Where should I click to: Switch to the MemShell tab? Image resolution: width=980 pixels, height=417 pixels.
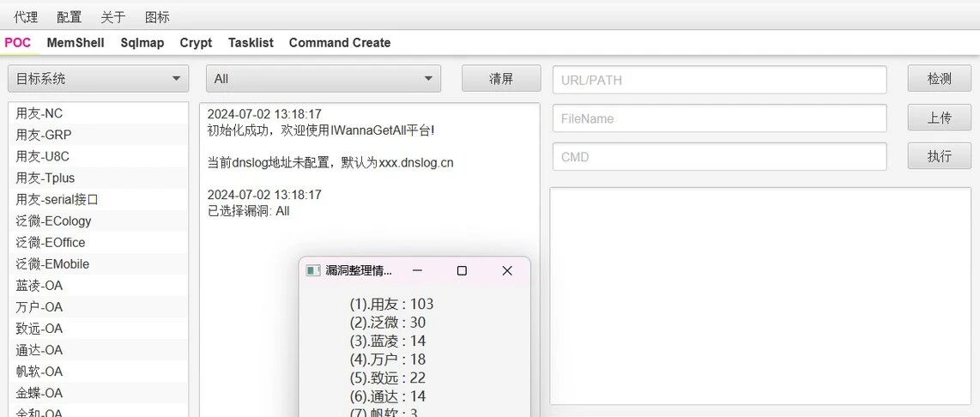click(x=76, y=43)
